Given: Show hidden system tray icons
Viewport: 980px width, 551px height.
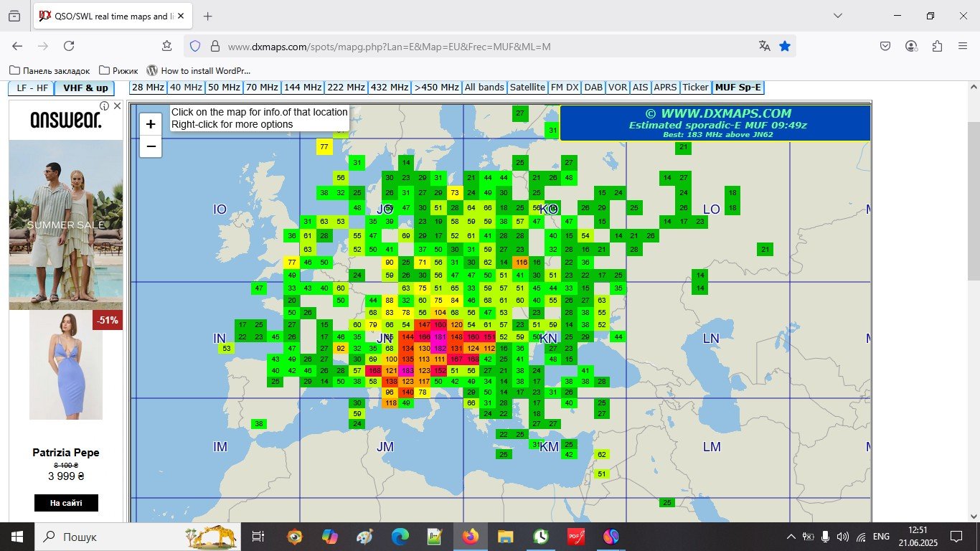Looking at the screenshot, I should 791,537.
